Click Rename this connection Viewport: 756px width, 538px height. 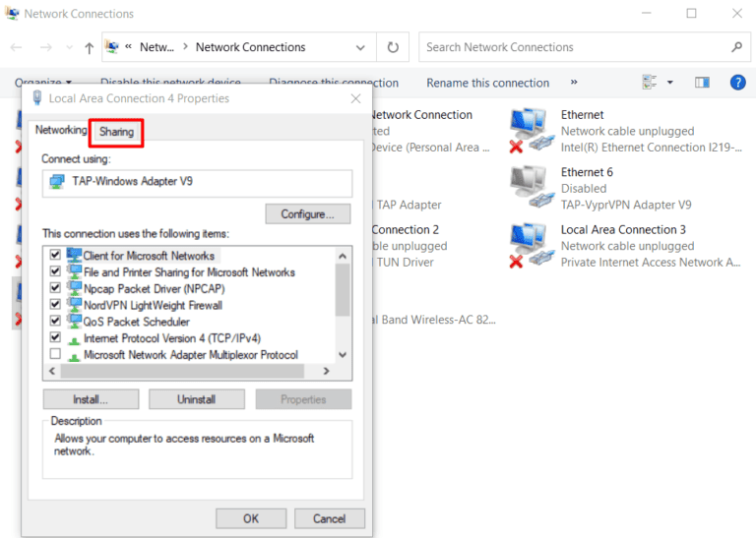coord(487,83)
